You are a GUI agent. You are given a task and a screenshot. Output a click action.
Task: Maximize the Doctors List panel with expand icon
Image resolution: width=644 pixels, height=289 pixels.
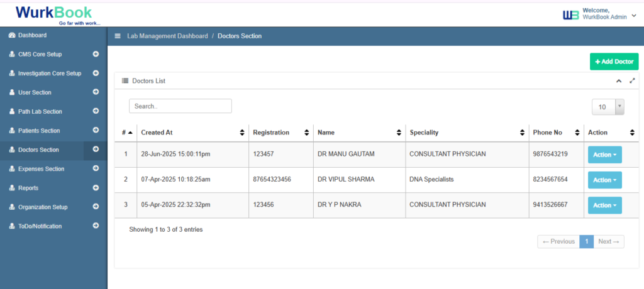[632, 81]
